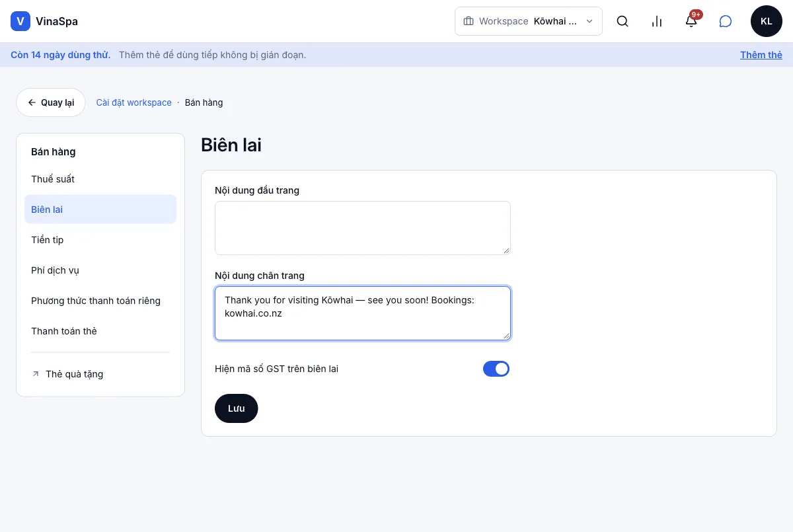
Task: Expand the Workspace Kōwhai dropdown
Action: [x=529, y=21]
